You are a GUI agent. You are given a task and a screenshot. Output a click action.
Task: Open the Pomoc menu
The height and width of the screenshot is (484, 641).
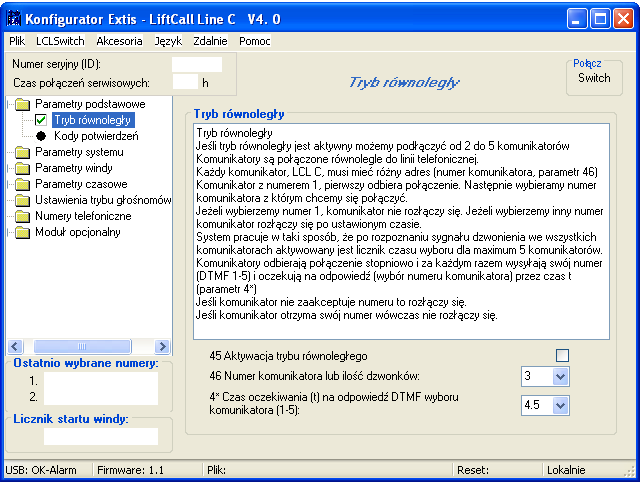(x=255, y=41)
